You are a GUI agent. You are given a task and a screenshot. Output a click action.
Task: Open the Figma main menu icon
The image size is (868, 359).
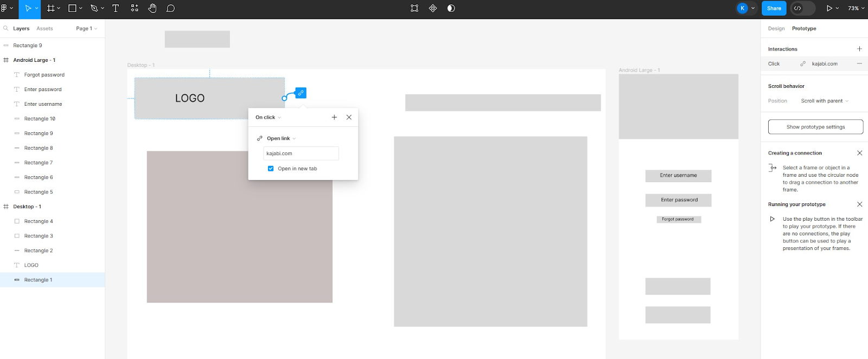(x=4, y=8)
